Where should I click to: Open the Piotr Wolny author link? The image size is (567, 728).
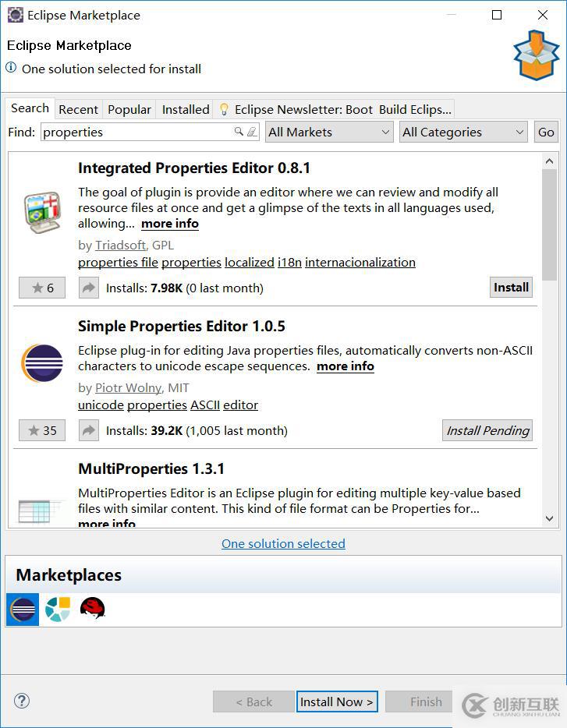click(x=129, y=387)
